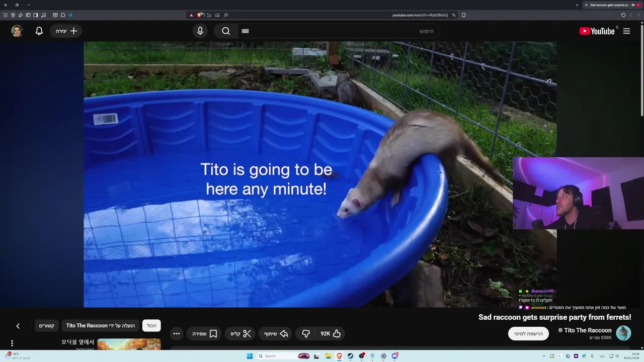The height and width of the screenshot is (362, 644).
Task: Open site settings icon beside the URL
Action: coord(454,15)
